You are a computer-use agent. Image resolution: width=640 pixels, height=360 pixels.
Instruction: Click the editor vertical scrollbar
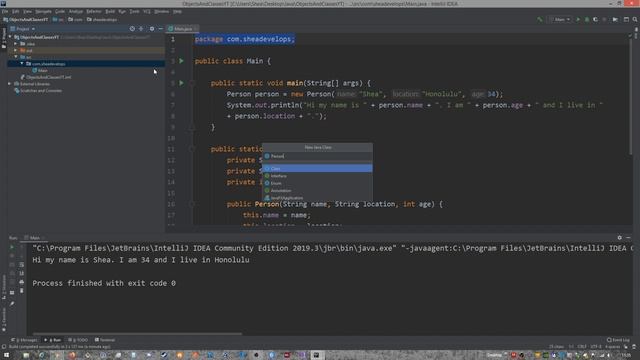coord(631,98)
